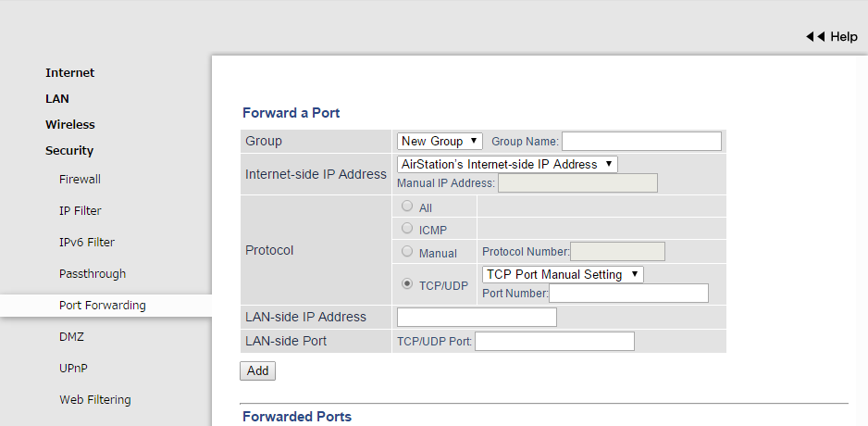Select the All protocol radio button
The width and height of the screenshot is (868, 426).
(407, 207)
